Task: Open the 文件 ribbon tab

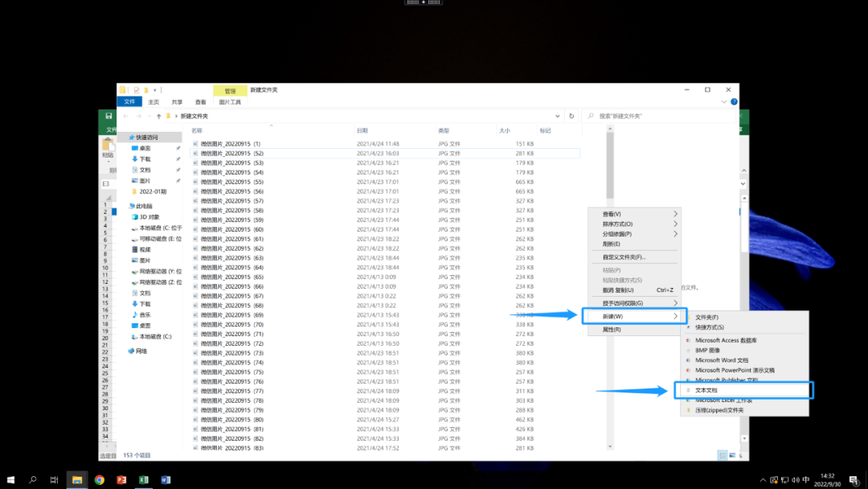Action: tap(129, 102)
